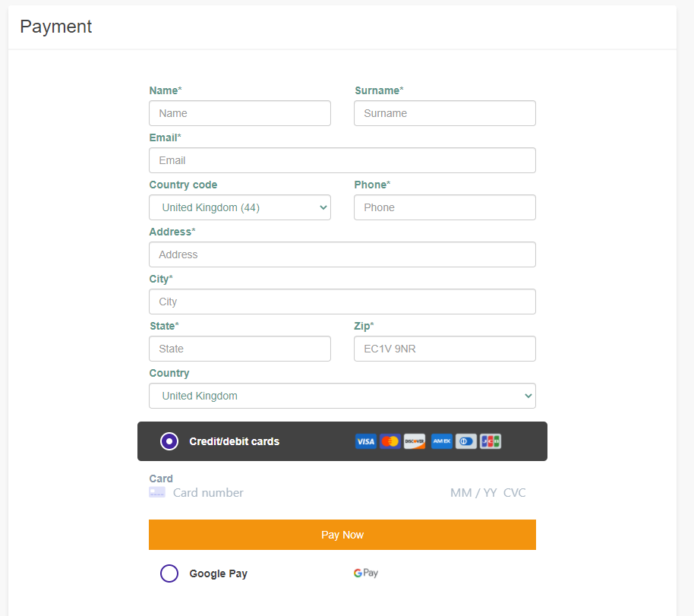
Task: Click the Country code label
Action: pos(183,185)
